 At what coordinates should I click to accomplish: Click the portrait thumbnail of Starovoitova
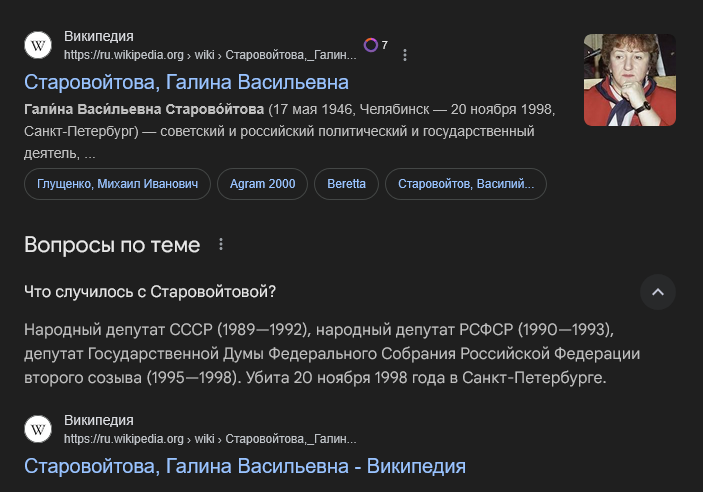pyautogui.click(x=629, y=80)
